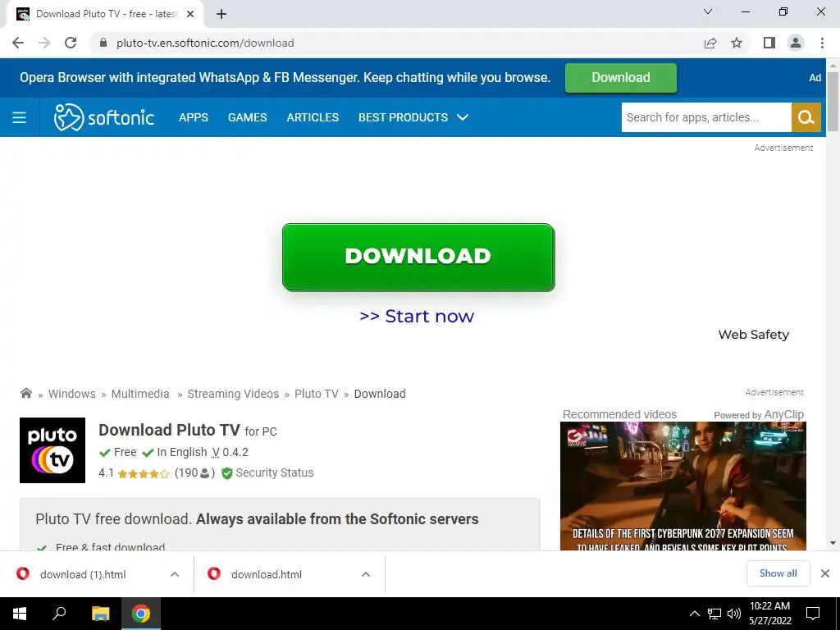Close the downloads bar
Screen dimensions: 840x630
tap(825, 573)
